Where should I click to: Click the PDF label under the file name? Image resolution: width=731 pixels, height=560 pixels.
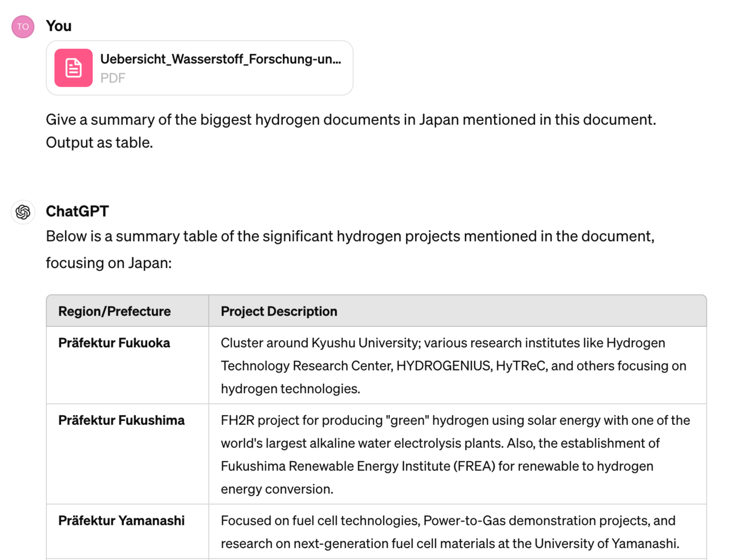113,78
